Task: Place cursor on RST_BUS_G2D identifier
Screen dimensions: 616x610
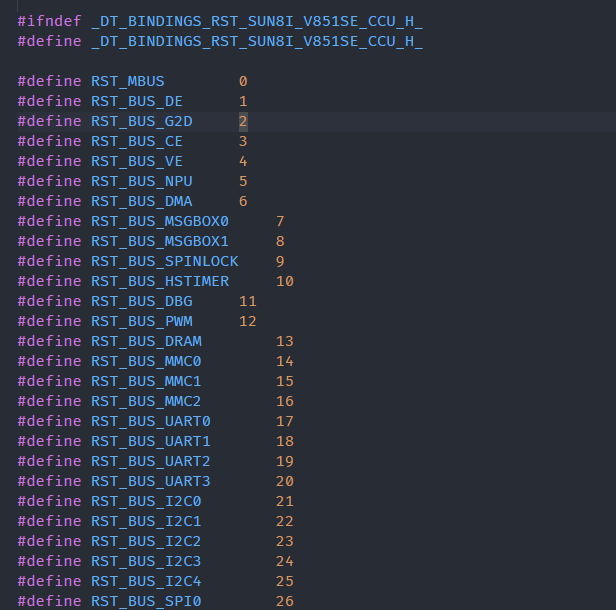Action: coord(142,121)
